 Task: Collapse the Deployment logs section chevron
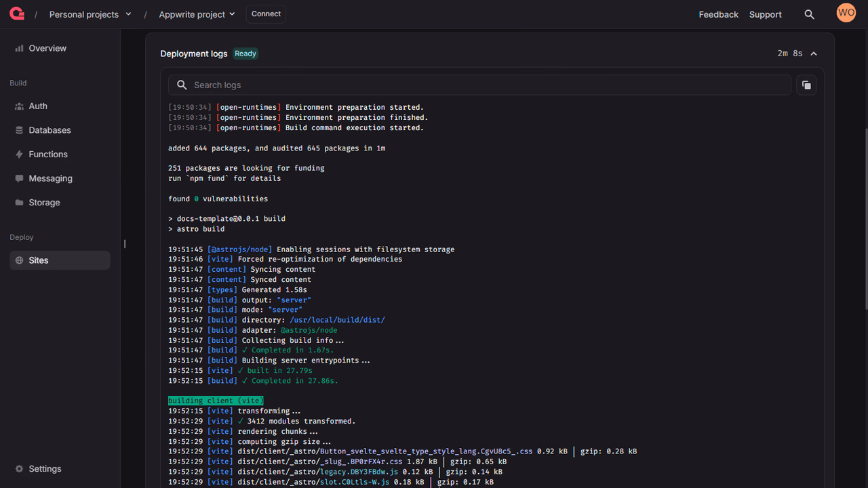[x=814, y=54]
